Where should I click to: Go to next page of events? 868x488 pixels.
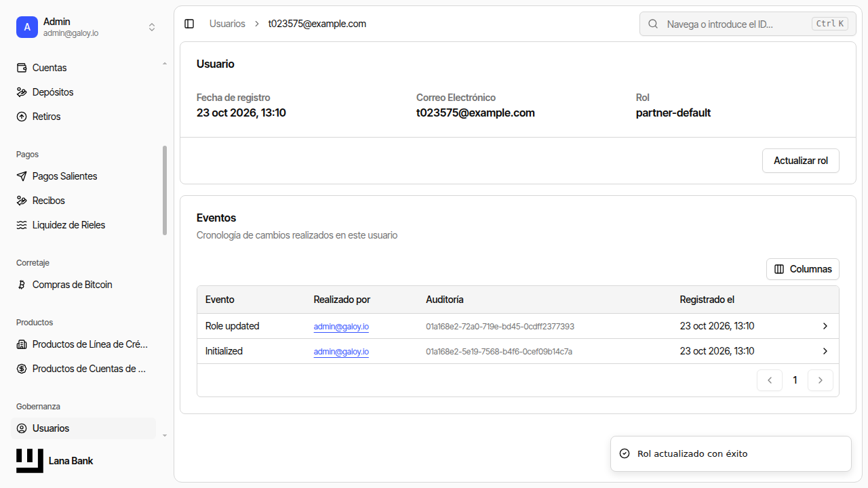[x=821, y=380]
